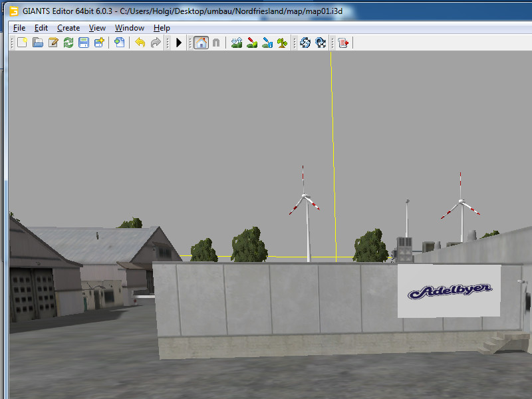Open a file with the folder icon

tap(38, 43)
